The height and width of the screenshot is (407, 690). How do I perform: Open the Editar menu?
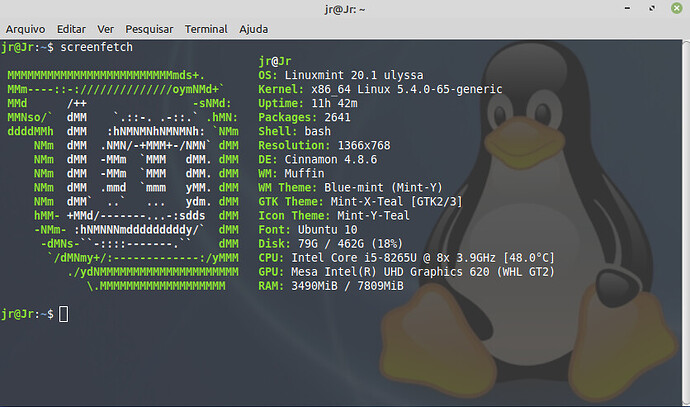pyautogui.click(x=71, y=29)
